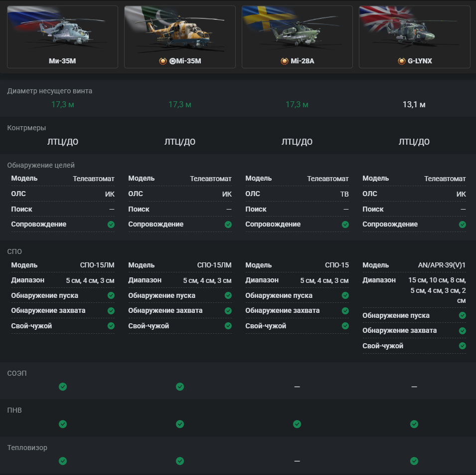Viewport: 476px width, 475px height.
Task: Click Mi-28A green checkmark under ПНВ
Action: point(297,424)
